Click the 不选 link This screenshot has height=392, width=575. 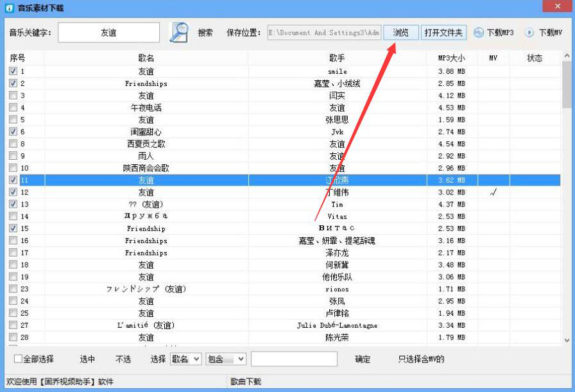(123, 359)
